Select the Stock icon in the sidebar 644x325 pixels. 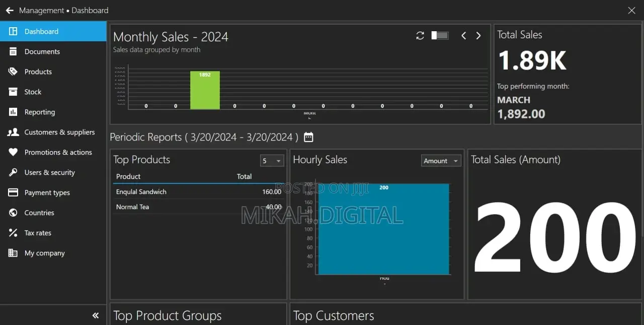(13, 92)
